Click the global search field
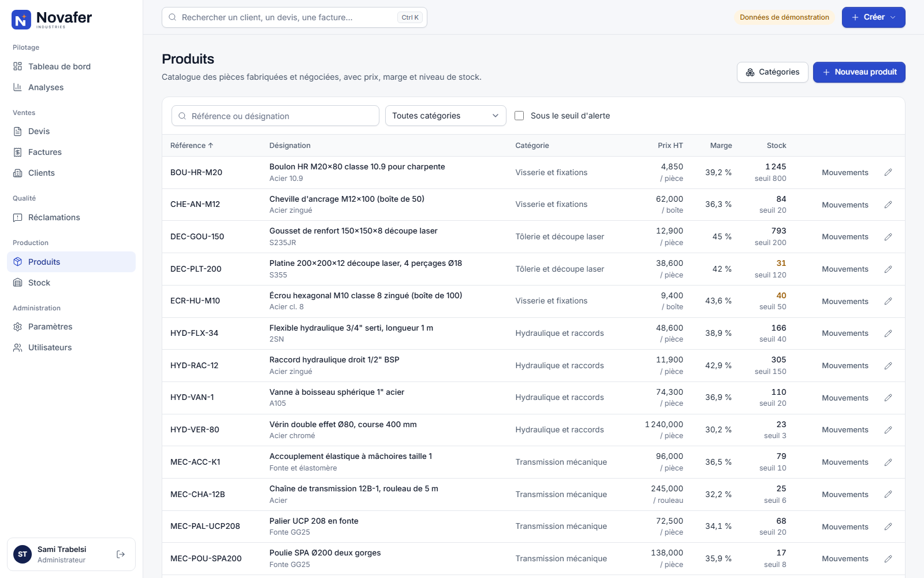 [295, 17]
